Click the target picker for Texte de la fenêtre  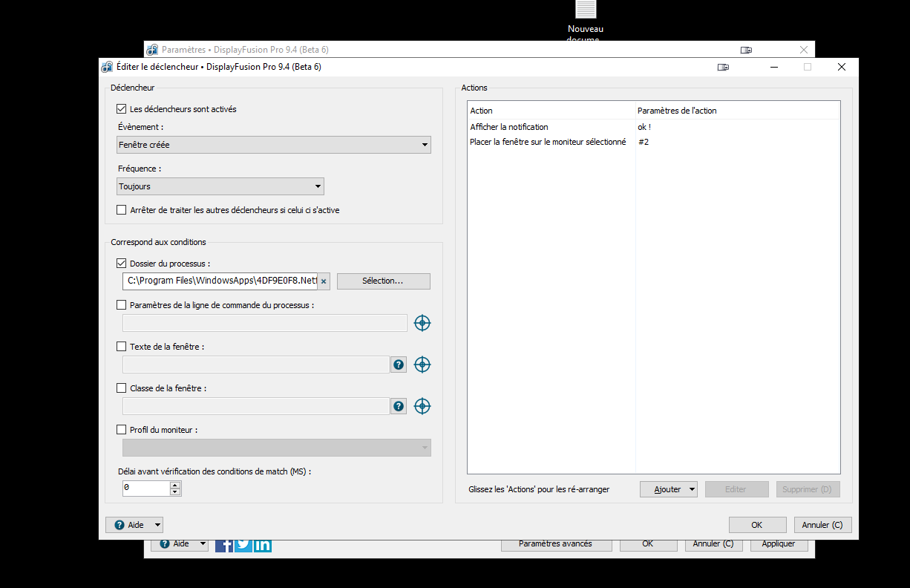(x=422, y=365)
